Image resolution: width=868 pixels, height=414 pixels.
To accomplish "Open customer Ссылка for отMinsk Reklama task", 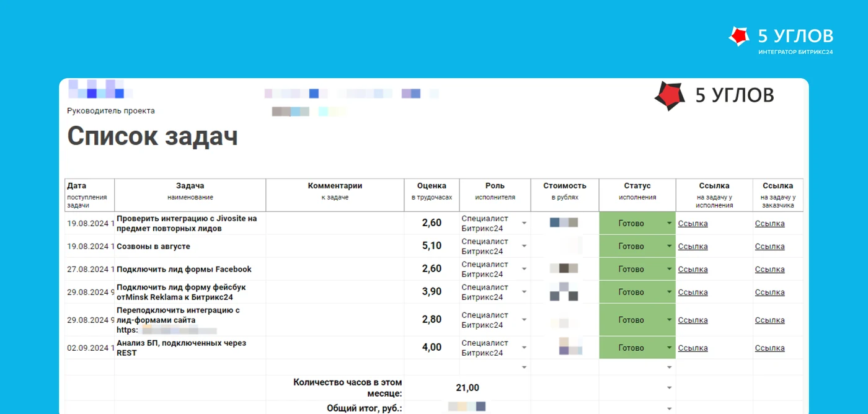I will pos(769,293).
